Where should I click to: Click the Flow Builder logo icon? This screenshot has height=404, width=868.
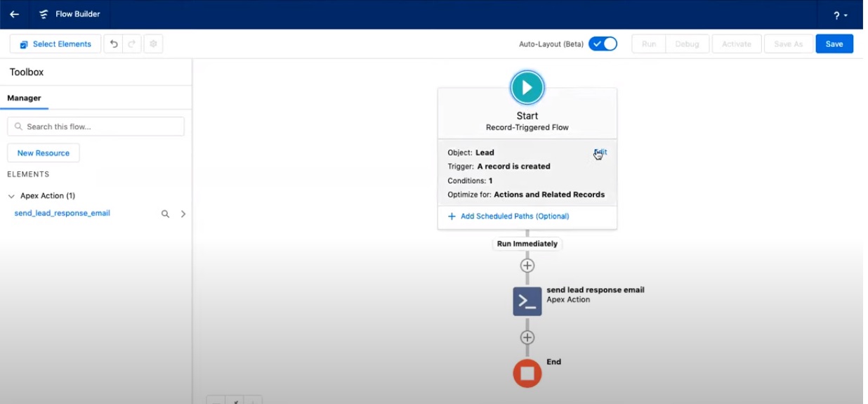pyautogui.click(x=44, y=14)
